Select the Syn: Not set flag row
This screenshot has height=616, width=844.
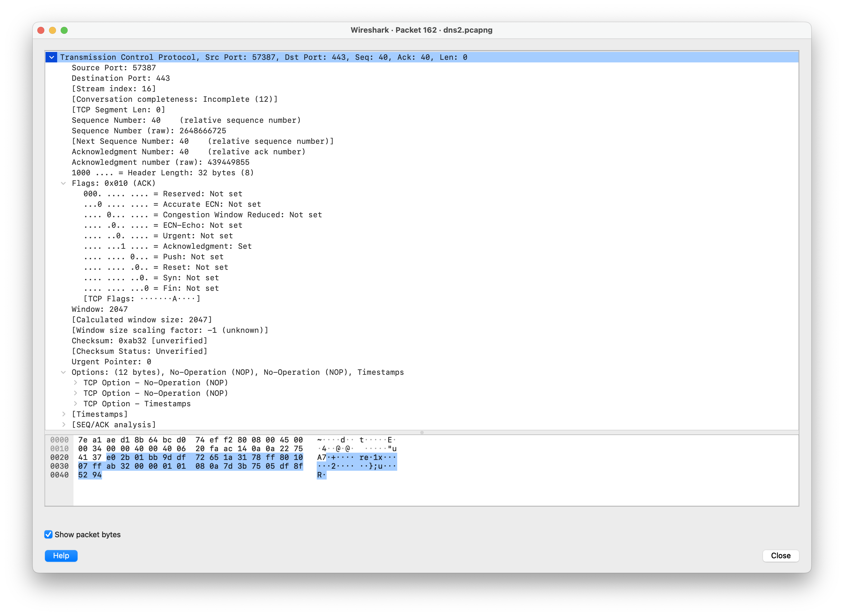(422, 277)
